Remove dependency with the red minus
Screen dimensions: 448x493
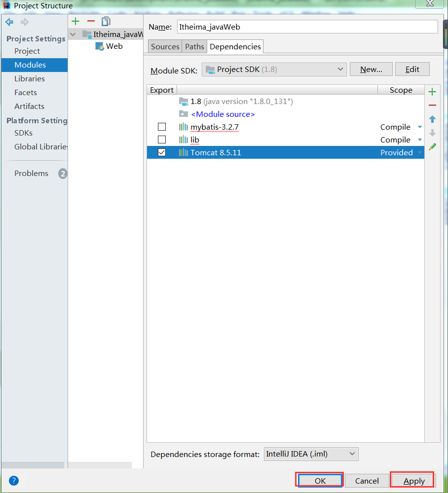(432, 106)
